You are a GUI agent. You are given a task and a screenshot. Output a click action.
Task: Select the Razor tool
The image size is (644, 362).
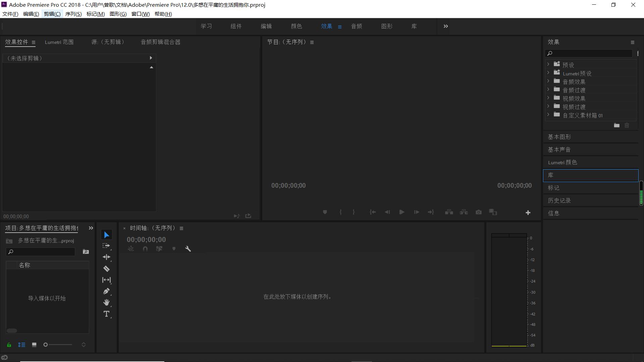tap(106, 269)
